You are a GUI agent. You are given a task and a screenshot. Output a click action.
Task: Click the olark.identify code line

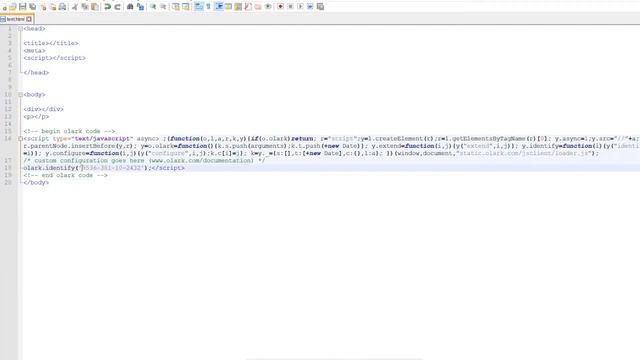click(104, 168)
